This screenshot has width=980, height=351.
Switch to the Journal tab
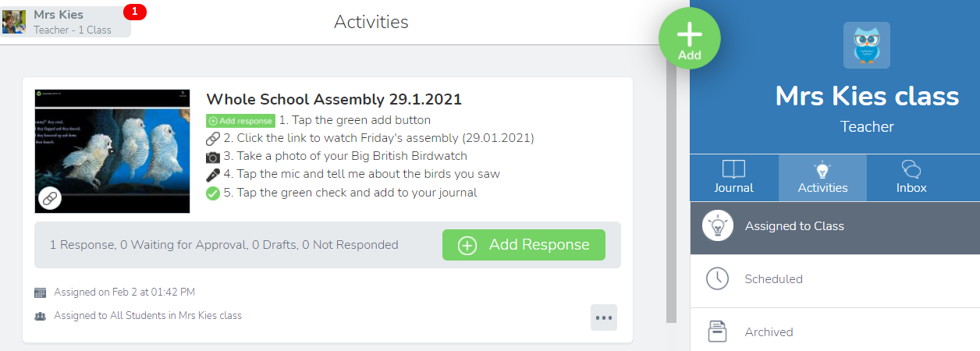(x=734, y=178)
